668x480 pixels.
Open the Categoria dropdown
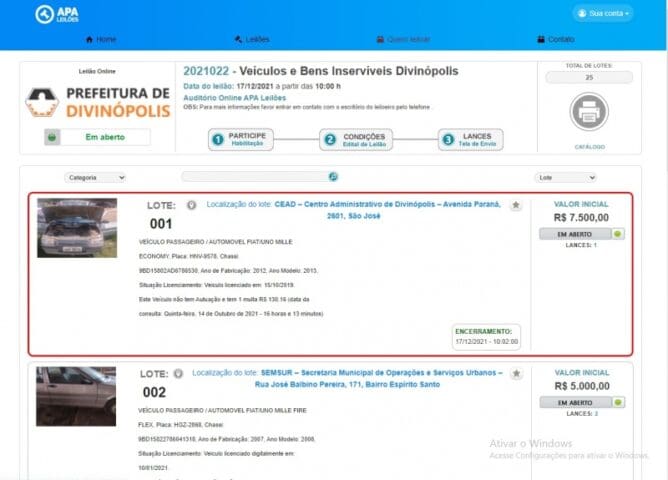(95, 178)
